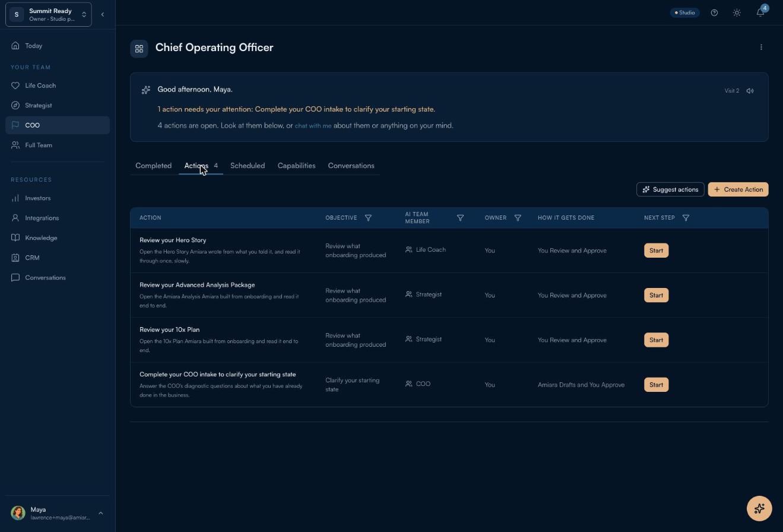This screenshot has width=783, height=532.
Task: Open Full Team in the sidebar
Action: click(x=58, y=145)
